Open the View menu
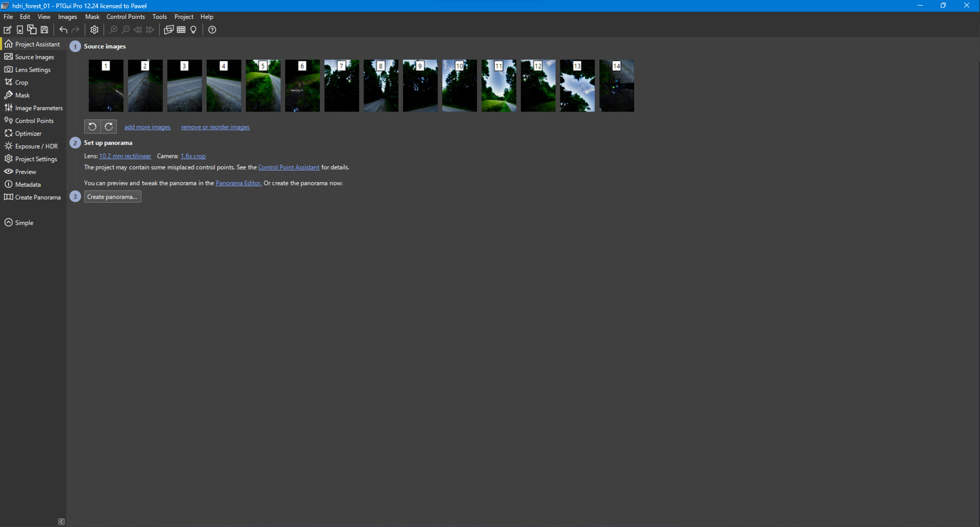980x527 pixels. pyautogui.click(x=44, y=17)
